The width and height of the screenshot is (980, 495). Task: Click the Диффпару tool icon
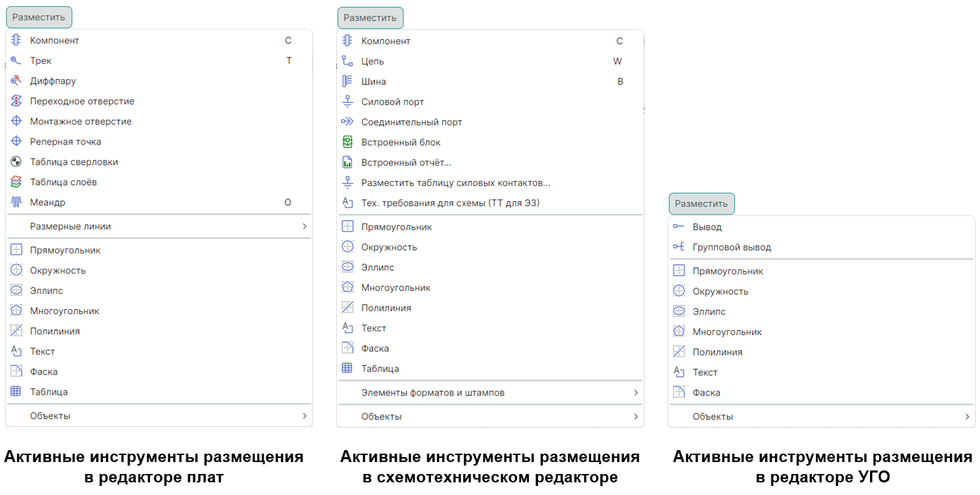click(16, 81)
